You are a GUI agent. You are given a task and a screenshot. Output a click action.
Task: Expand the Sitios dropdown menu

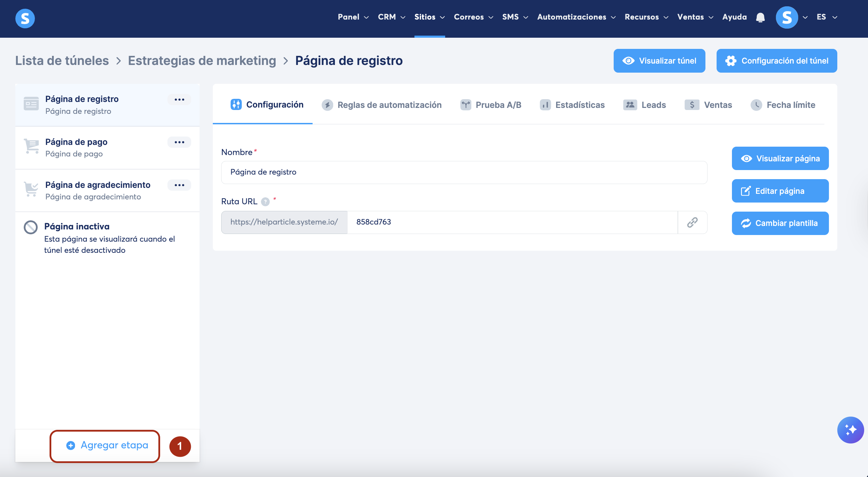pos(429,17)
